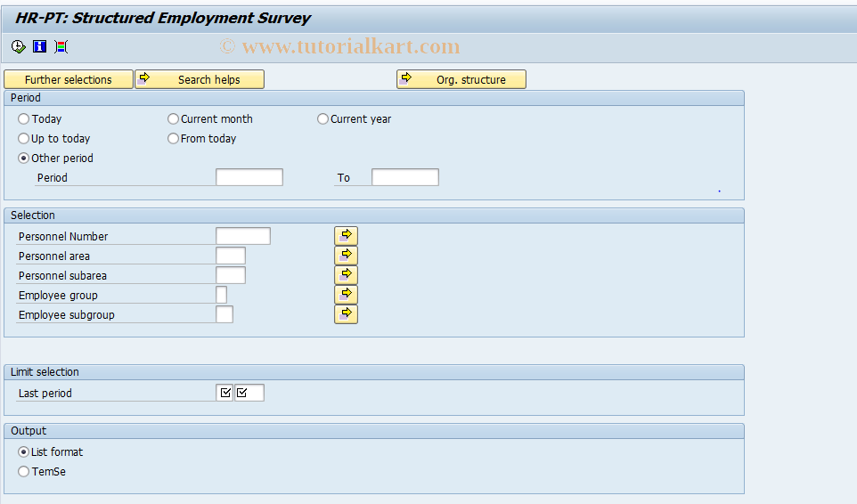Open multiple selection for Personnel Number
This screenshot has width=857, height=504.
click(x=346, y=236)
